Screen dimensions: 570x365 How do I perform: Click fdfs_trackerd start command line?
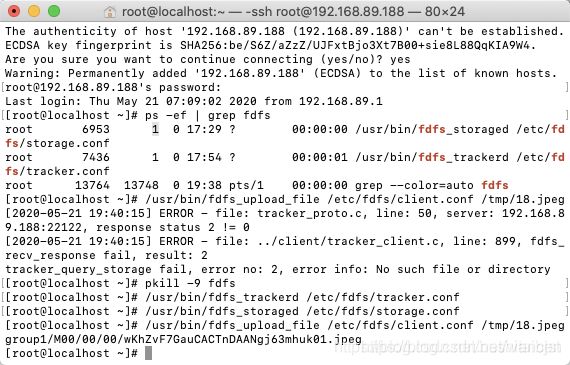pyautogui.click(x=302, y=297)
